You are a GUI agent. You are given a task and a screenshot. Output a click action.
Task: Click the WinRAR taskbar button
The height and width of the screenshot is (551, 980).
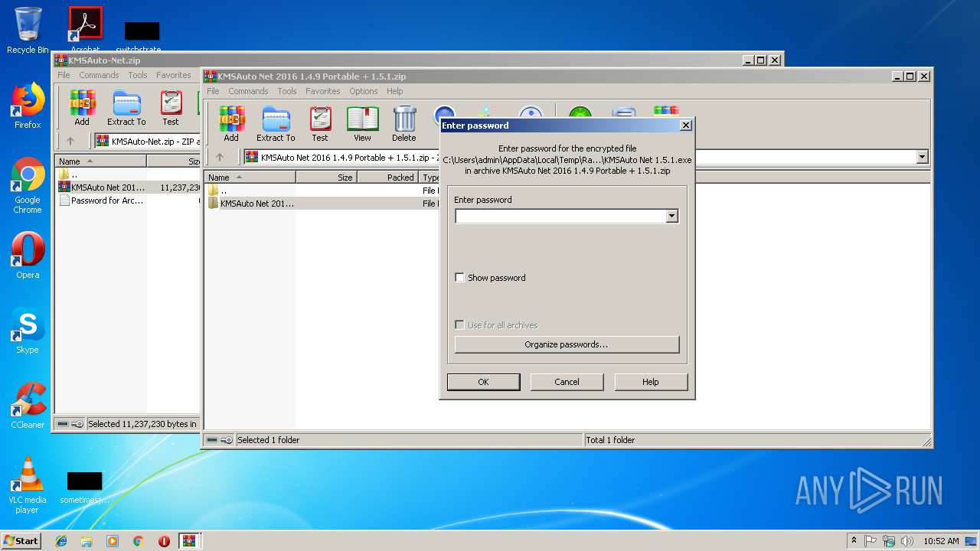189,541
